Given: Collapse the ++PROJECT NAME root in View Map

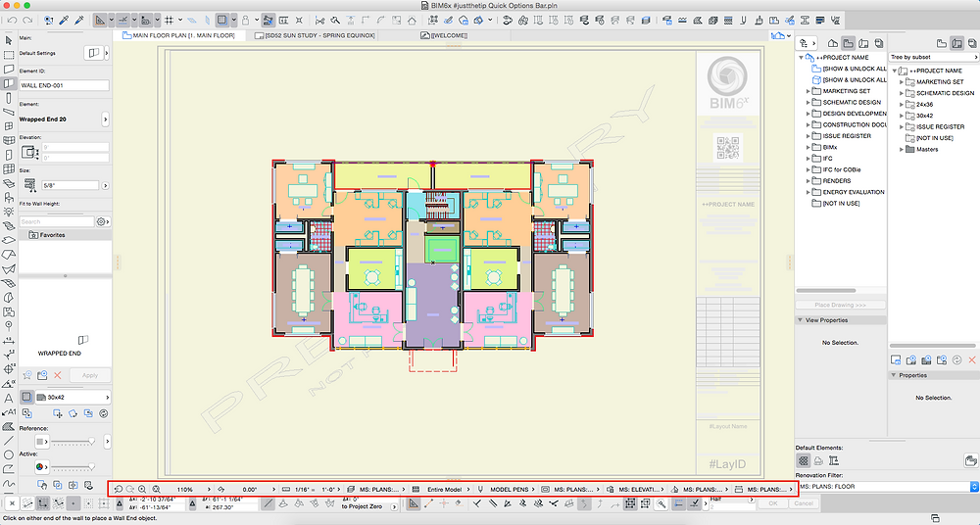Looking at the screenshot, I should tap(801, 58).
